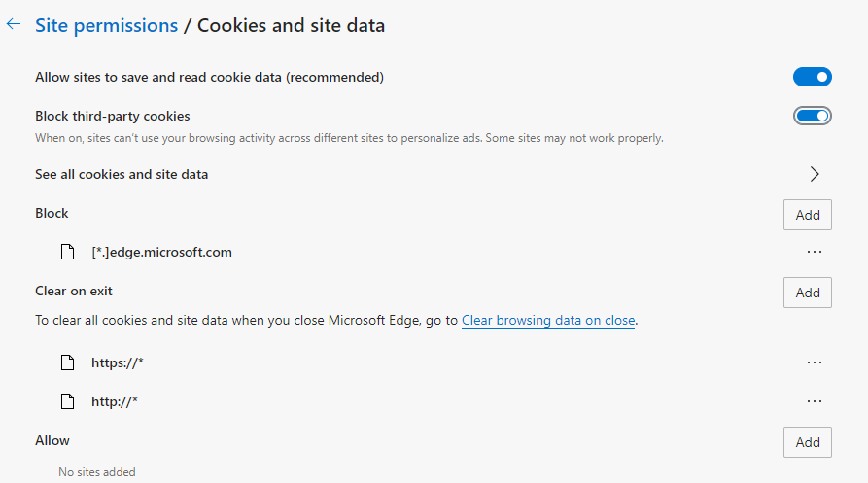This screenshot has width=868, height=483.
Task: Click Add button in Allow section
Action: (x=808, y=442)
